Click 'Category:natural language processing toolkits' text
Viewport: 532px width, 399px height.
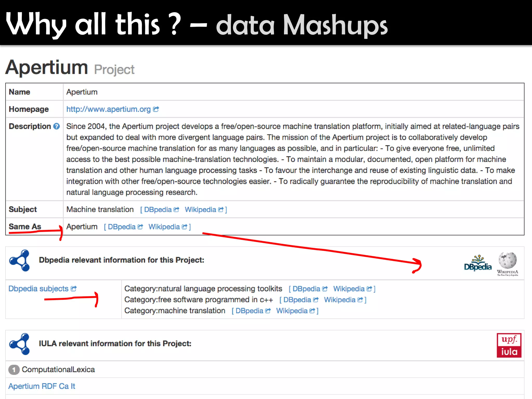coord(203,289)
